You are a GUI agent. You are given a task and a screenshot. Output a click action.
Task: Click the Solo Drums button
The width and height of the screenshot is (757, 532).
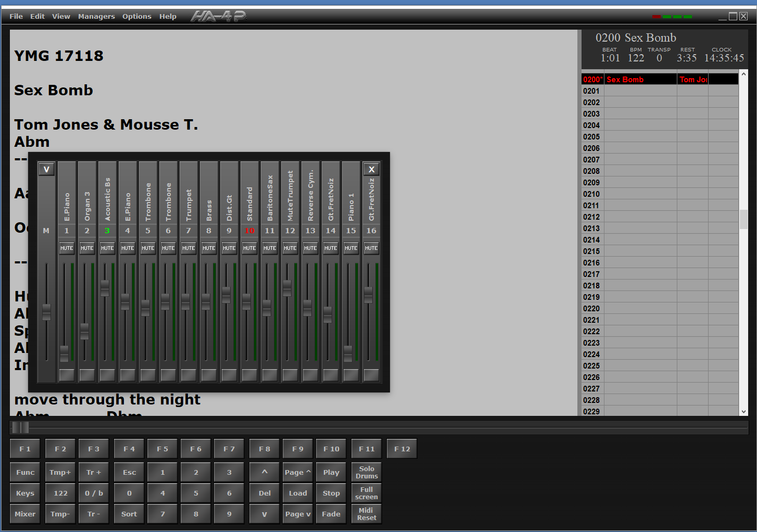coord(367,472)
